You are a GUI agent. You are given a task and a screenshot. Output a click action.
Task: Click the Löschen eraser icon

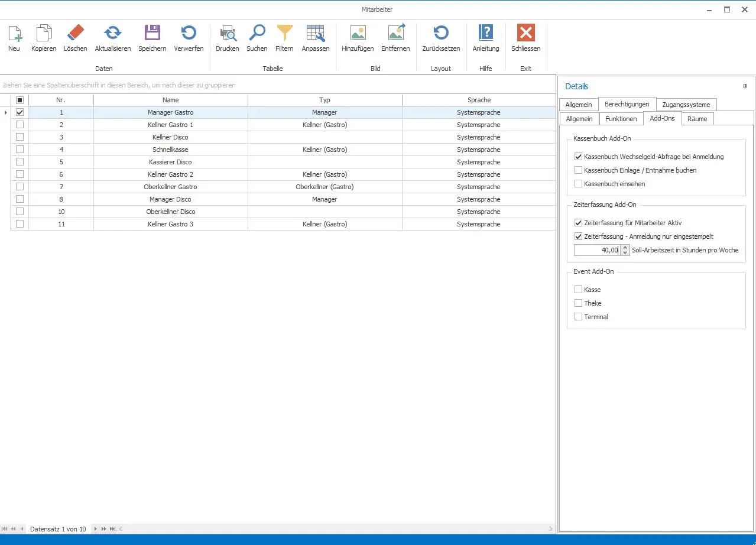(76, 33)
